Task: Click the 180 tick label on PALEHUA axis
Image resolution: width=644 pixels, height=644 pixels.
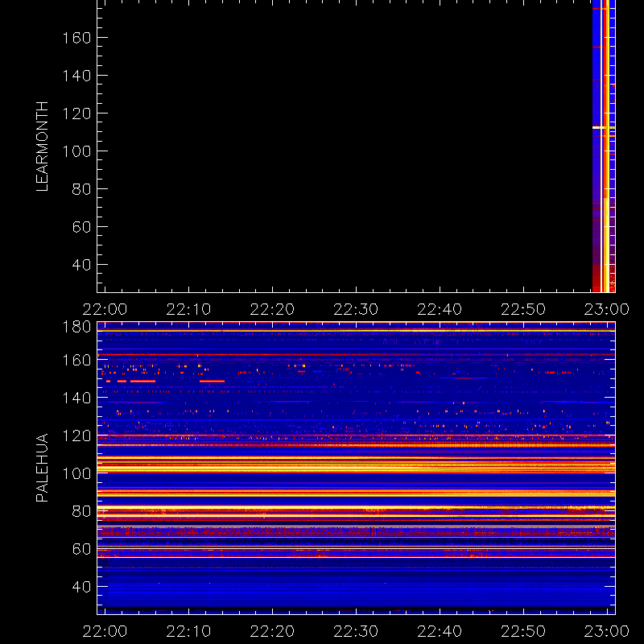Action: click(76, 327)
